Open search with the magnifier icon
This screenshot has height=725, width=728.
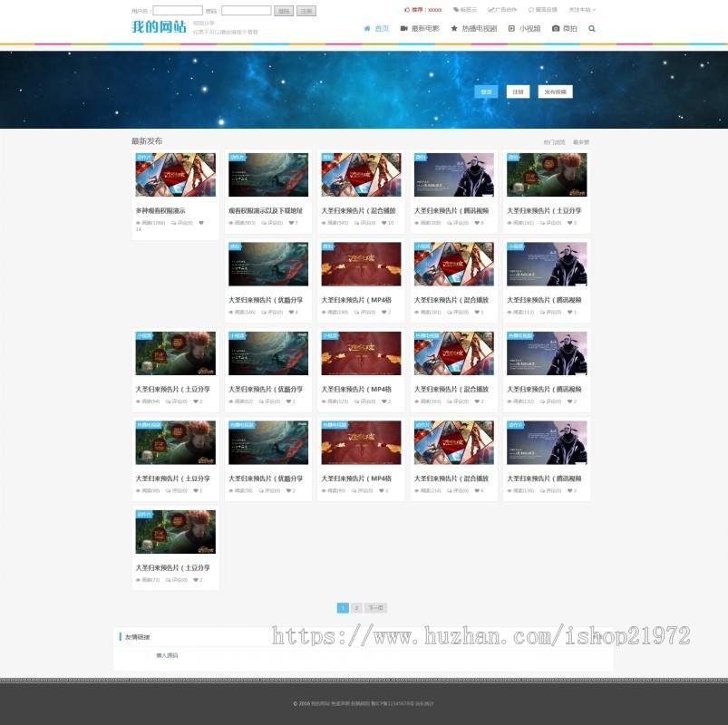591,28
